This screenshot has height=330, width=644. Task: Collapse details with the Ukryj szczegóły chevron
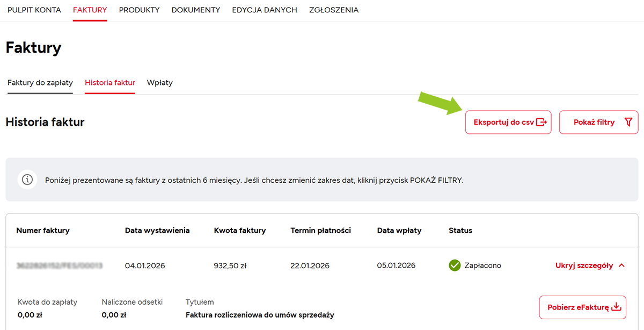[621, 266]
